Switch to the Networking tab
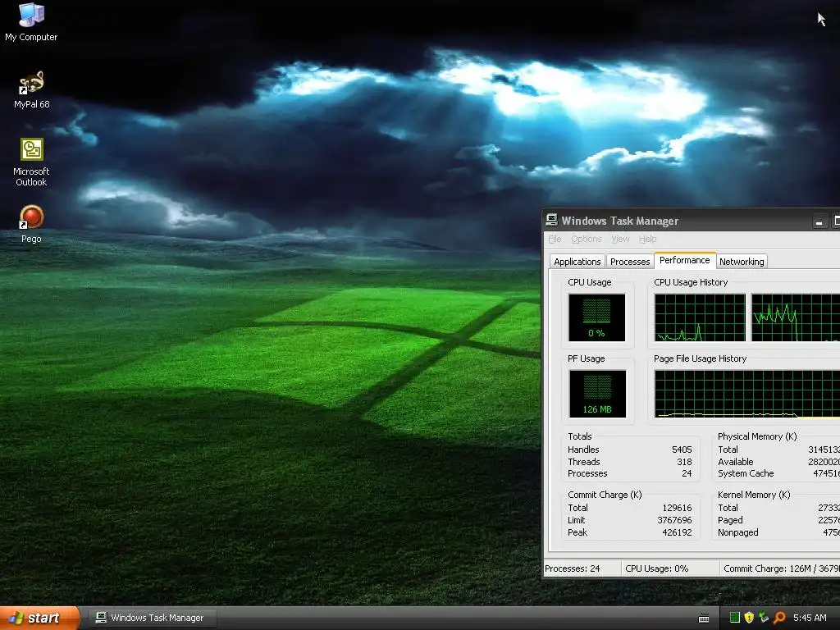Viewport: 840px width, 630px height. click(742, 262)
